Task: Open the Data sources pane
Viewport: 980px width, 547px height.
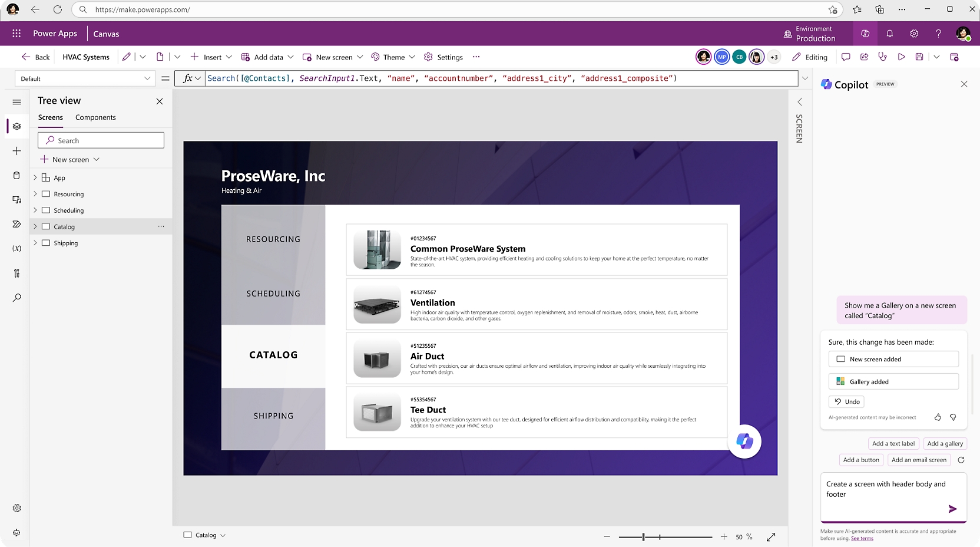Action: pyautogui.click(x=16, y=175)
